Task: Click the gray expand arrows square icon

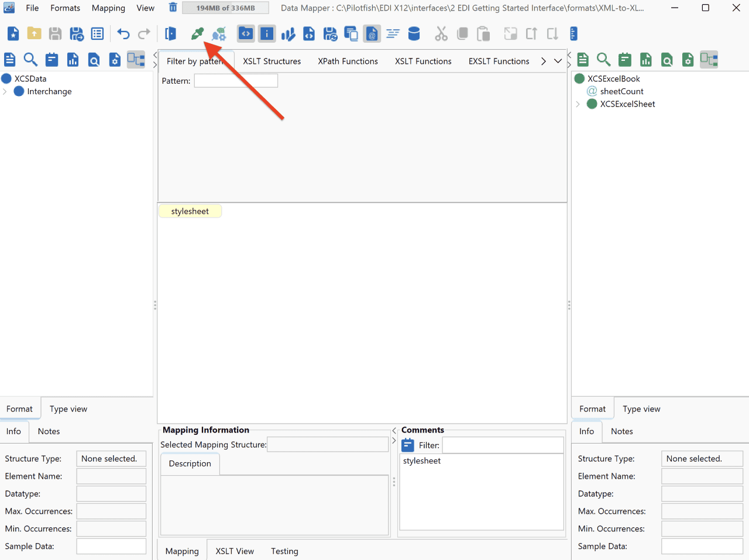Action: pos(510,34)
